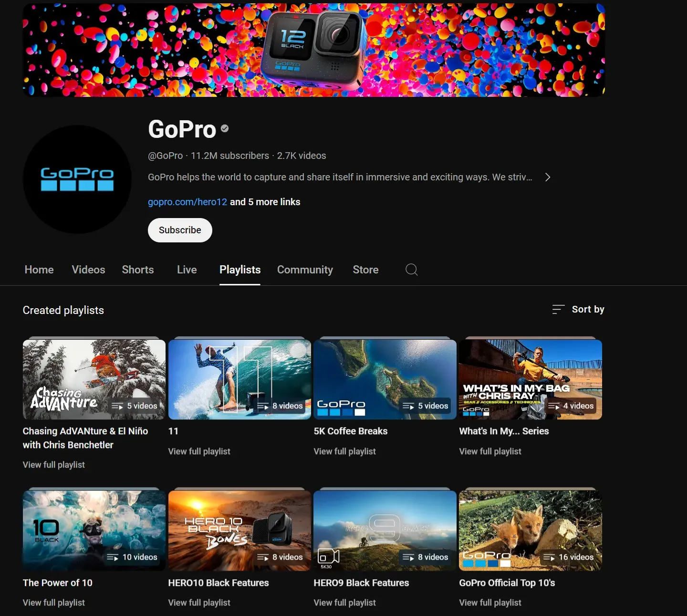The image size is (687, 616).
Task: Open the HERO10 Black Bones playlist thumbnail
Action: (x=239, y=531)
